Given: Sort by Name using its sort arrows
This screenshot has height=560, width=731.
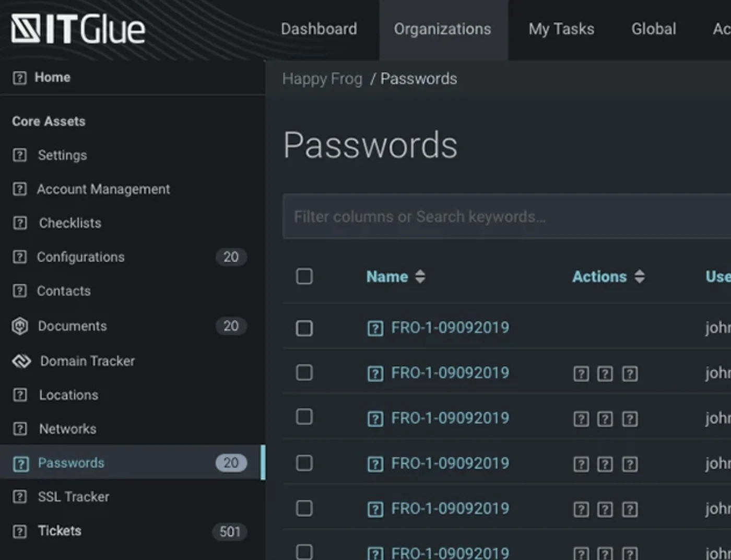Looking at the screenshot, I should tap(420, 276).
